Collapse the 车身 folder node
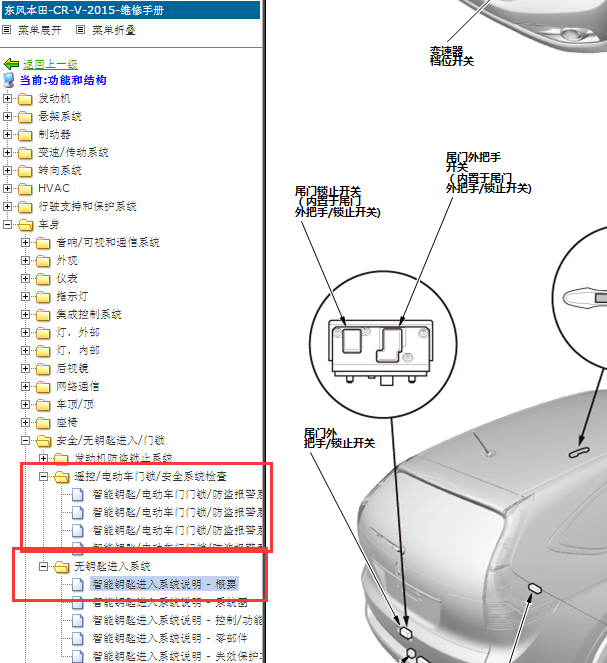The image size is (607, 663). tap(7, 224)
